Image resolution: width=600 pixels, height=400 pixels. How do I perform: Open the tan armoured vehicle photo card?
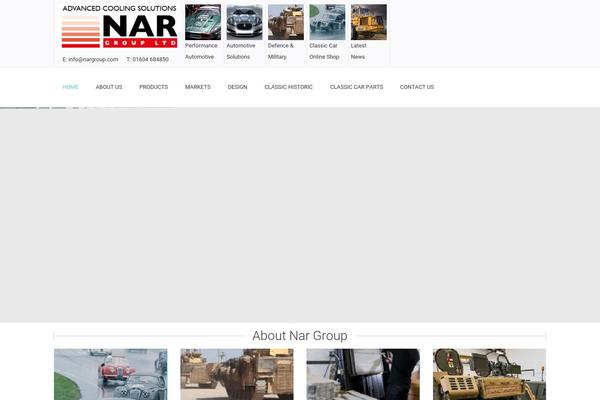pos(489,374)
